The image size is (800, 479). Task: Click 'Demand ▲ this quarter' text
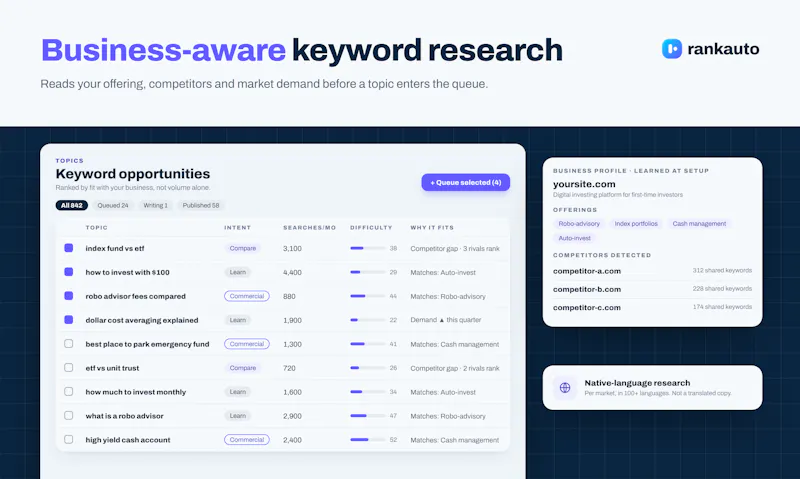point(446,320)
